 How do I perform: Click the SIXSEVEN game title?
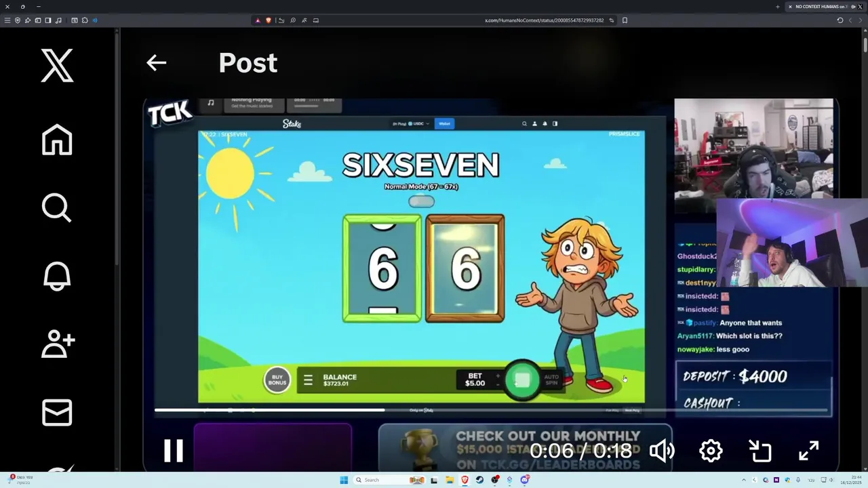420,165
